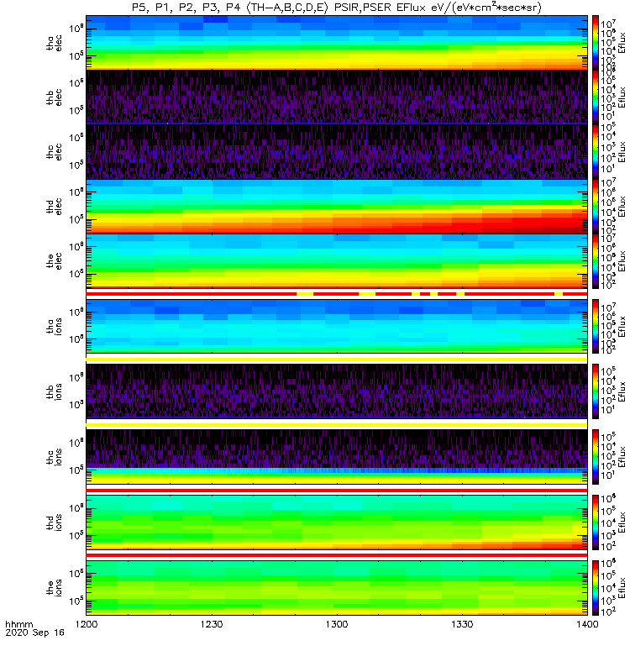Image resolution: width=630 pixels, height=672 pixels.
Task: Pick the thd elec Eflux color bar
Action: pyautogui.click(x=596, y=206)
